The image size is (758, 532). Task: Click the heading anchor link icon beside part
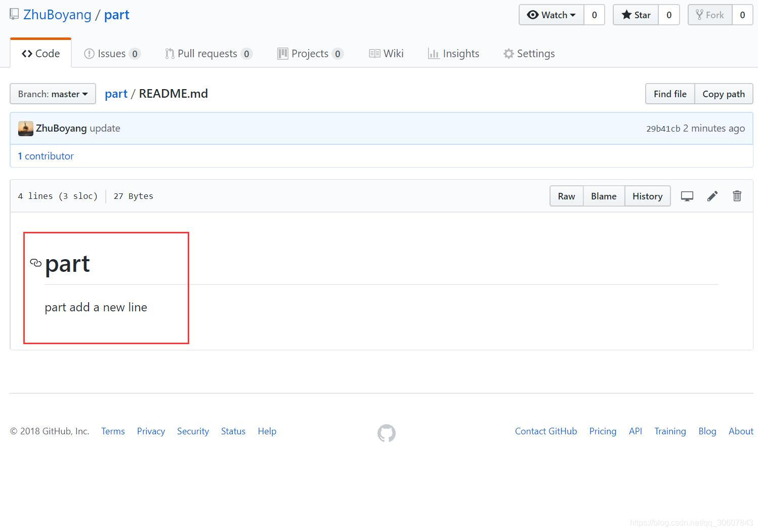point(36,263)
